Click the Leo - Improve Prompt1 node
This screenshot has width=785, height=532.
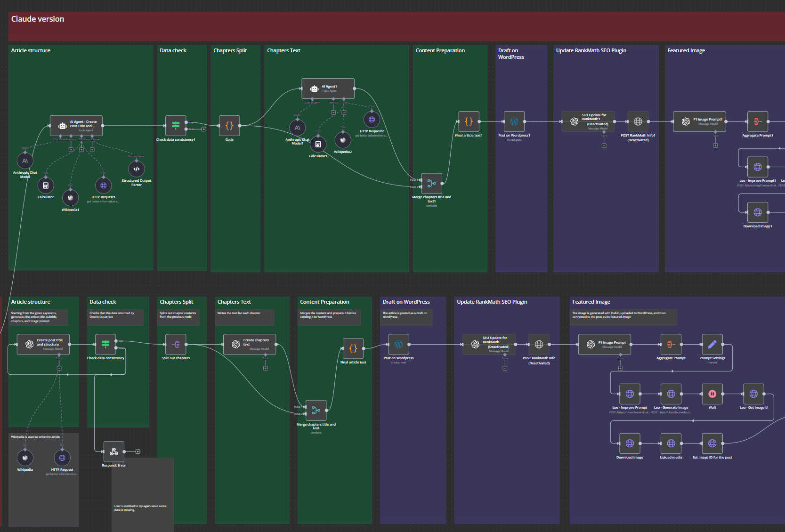(758, 167)
